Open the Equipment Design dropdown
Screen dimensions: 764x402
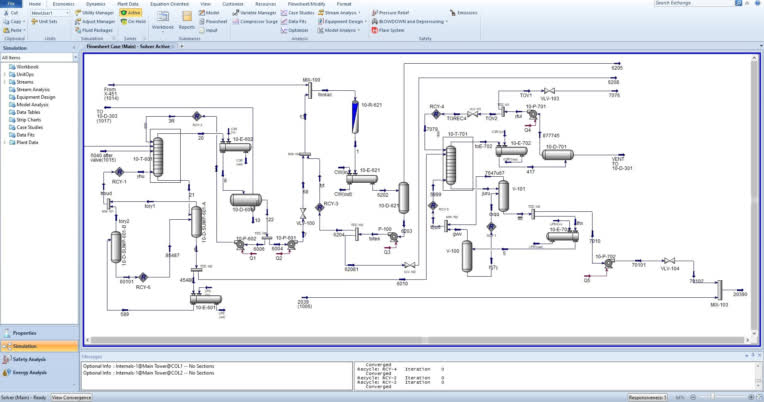343,21
